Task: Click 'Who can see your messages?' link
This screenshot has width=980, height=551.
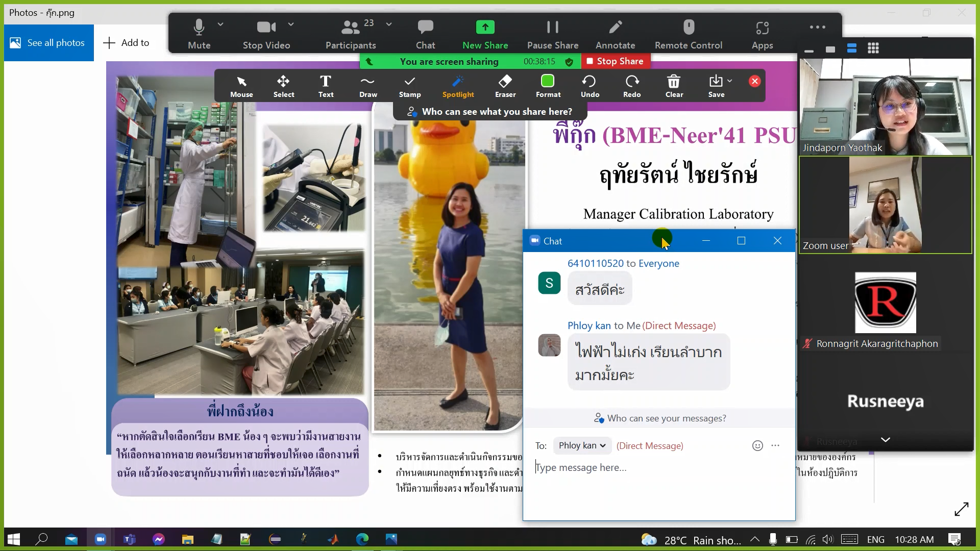Action: pyautogui.click(x=660, y=418)
